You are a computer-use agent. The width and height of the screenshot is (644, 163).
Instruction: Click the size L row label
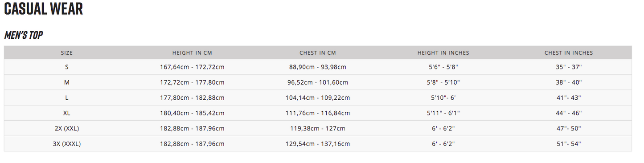[67, 98]
